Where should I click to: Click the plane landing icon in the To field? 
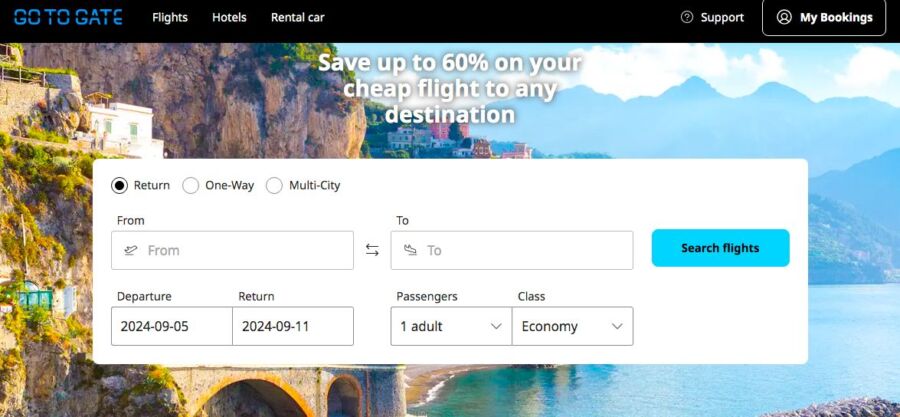tap(410, 250)
